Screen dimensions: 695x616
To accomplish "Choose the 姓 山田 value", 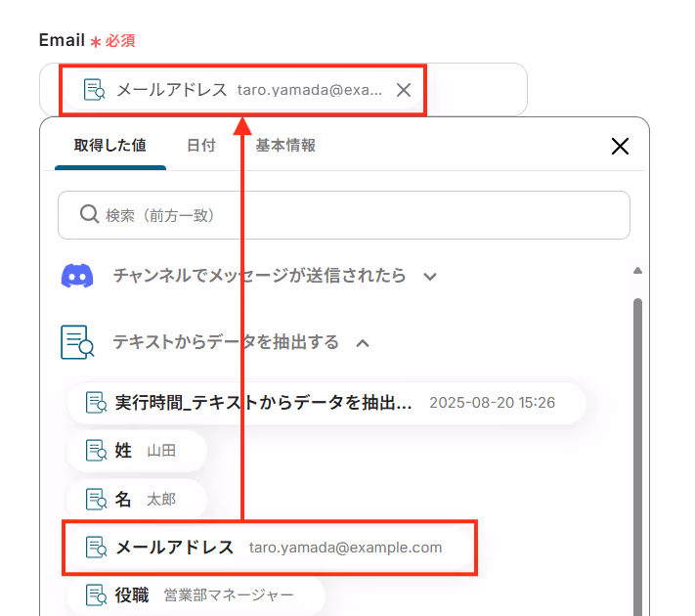I will click(x=137, y=451).
